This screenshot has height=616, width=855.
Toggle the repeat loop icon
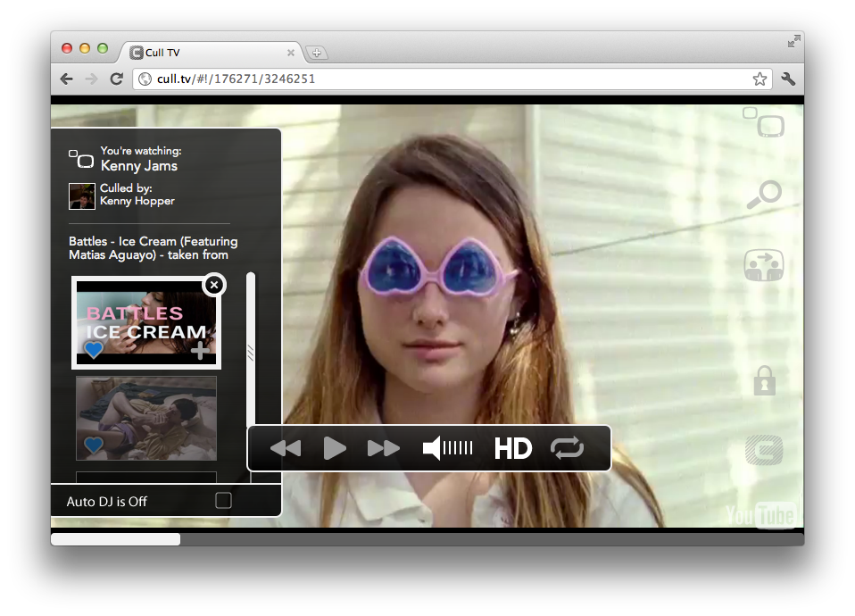tap(567, 448)
